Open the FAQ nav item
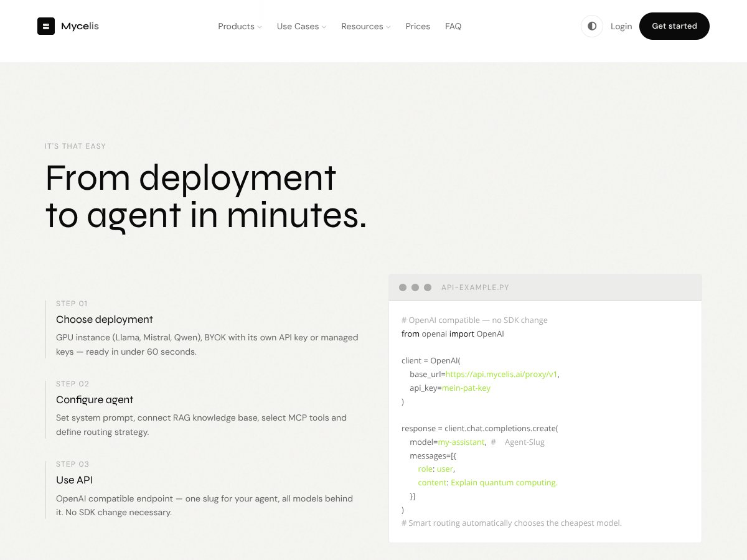 (x=453, y=26)
